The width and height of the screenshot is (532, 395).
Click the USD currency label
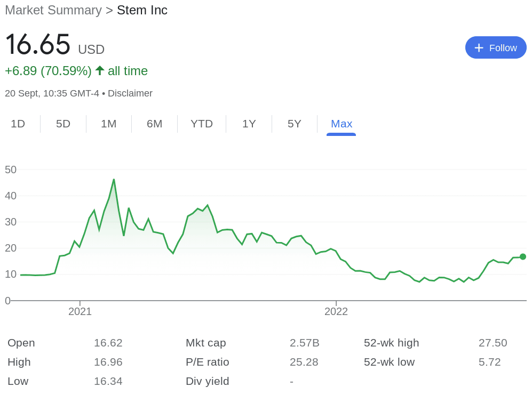[x=91, y=50]
